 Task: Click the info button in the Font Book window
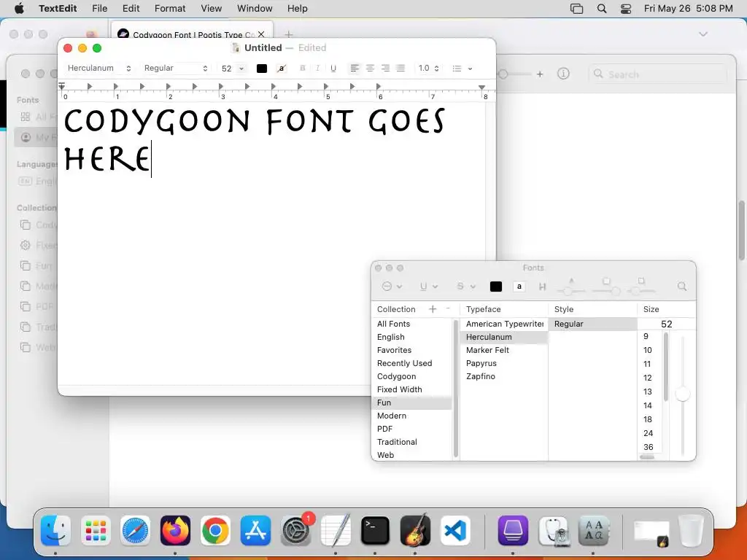pyautogui.click(x=563, y=74)
